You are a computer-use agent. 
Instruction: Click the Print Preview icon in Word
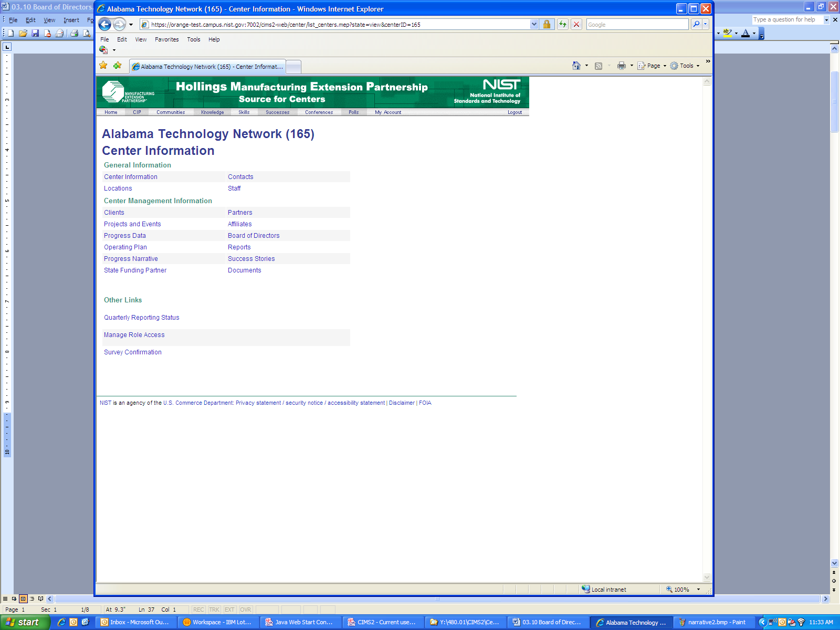coord(87,33)
